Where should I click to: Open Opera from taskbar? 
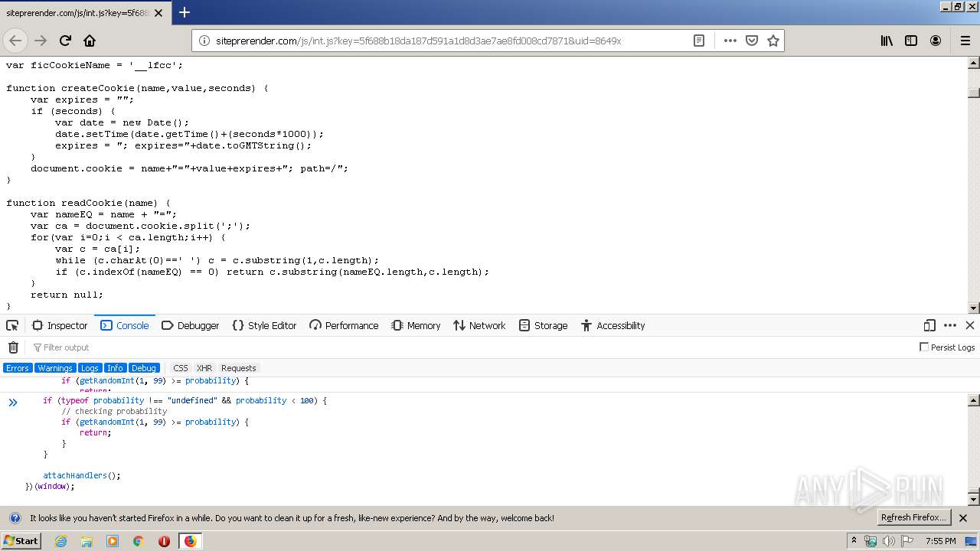(164, 541)
